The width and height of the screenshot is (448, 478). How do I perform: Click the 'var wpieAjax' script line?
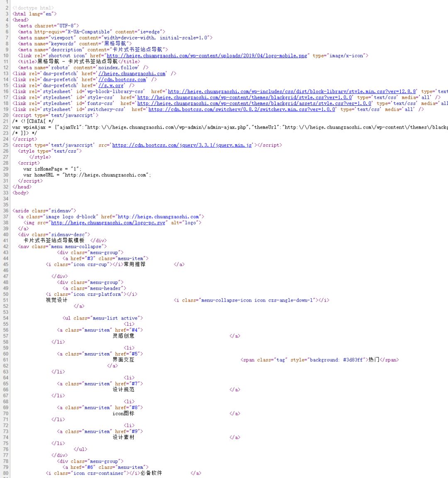click(x=230, y=127)
